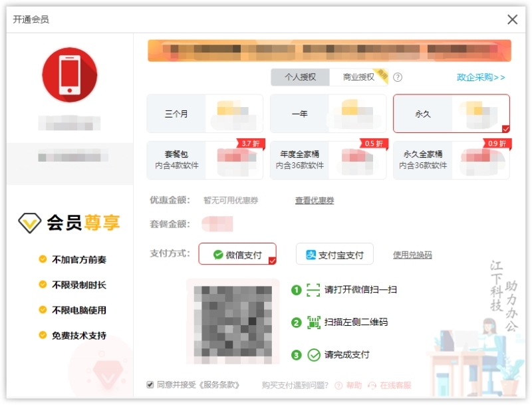Click the headset icon beside 在线客服
Screen dimensions: 532x405
point(372,385)
